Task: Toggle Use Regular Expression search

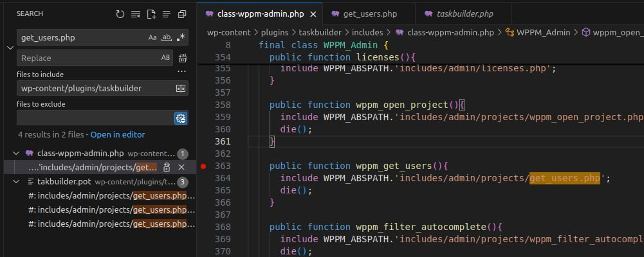Action: tap(181, 38)
